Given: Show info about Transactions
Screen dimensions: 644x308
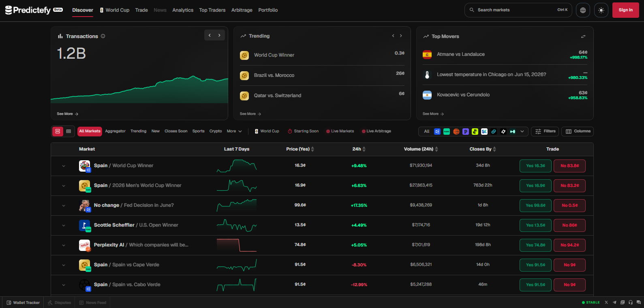Looking at the screenshot, I should pyautogui.click(x=103, y=36).
